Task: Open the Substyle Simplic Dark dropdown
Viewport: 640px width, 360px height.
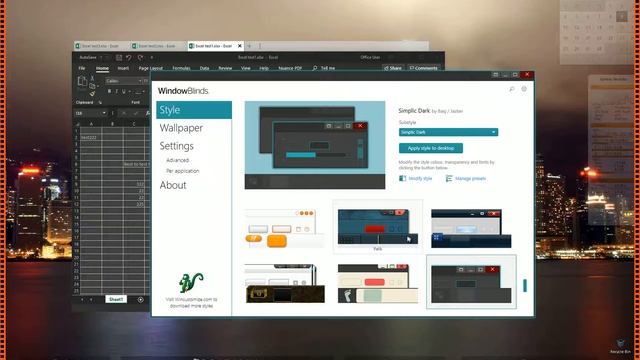Action: [x=448, y=132]
